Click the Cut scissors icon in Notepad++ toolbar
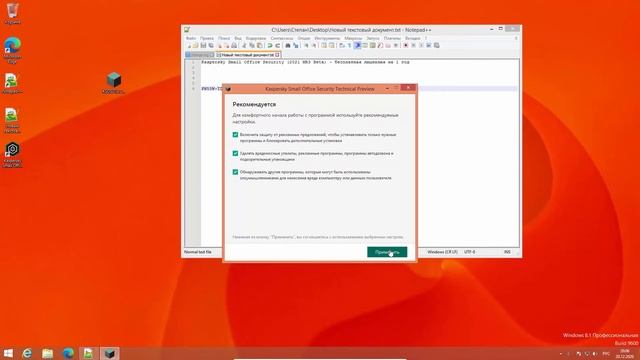The width and height of the screenshot is (640, 360). [244, 45]
